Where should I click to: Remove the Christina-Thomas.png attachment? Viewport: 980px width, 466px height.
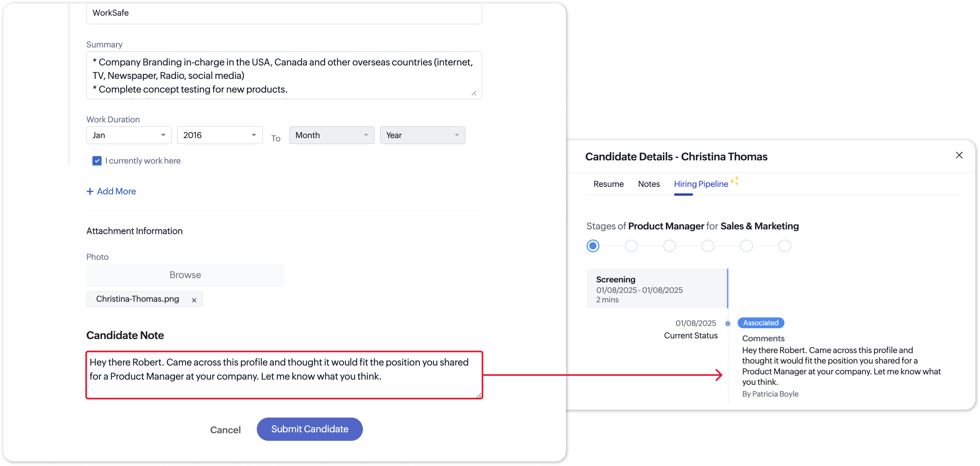(x=194, y=300)
